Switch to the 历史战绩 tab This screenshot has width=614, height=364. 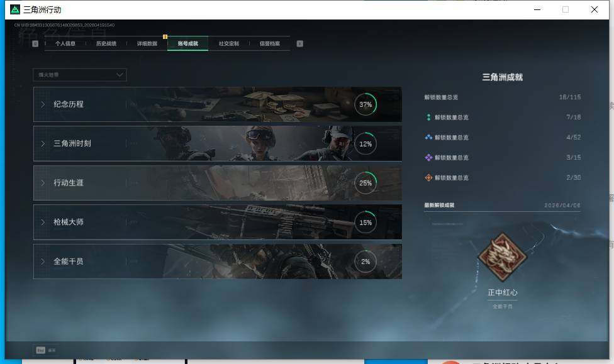point(106,43)
